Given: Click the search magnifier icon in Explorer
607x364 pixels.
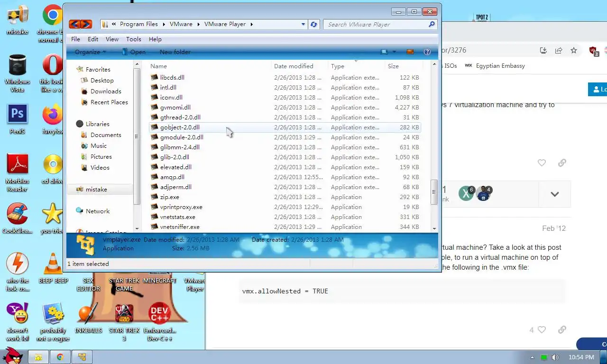Looking at the screenshot, I should pos(432,24).
